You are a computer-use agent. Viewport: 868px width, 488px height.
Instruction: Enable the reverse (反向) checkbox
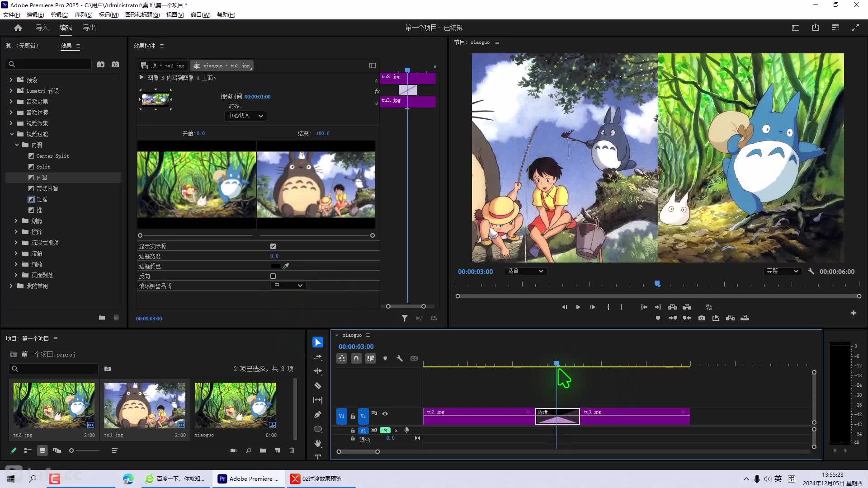click(273, 276)
